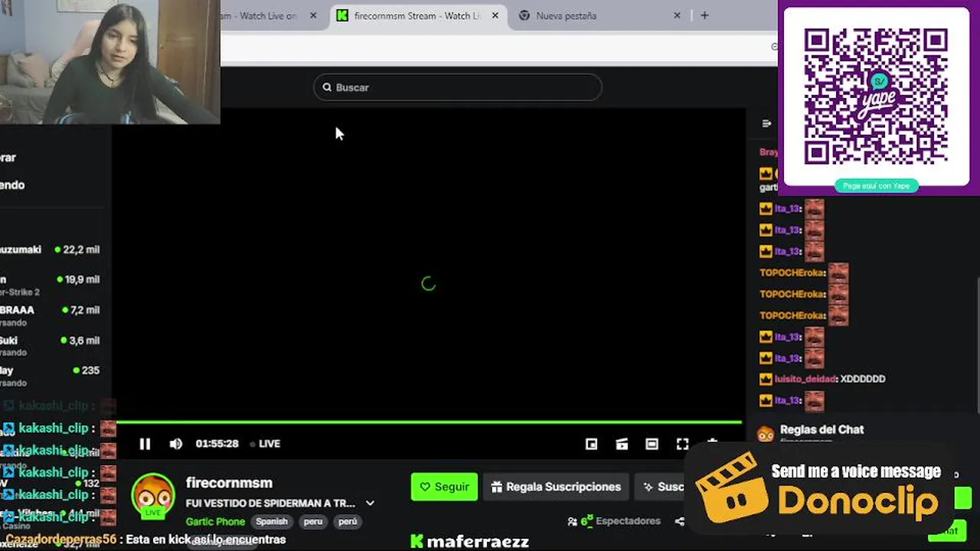Screen dimensions: 980x551
Task: Open a new browser tab with plus
Action: point(704,15)
